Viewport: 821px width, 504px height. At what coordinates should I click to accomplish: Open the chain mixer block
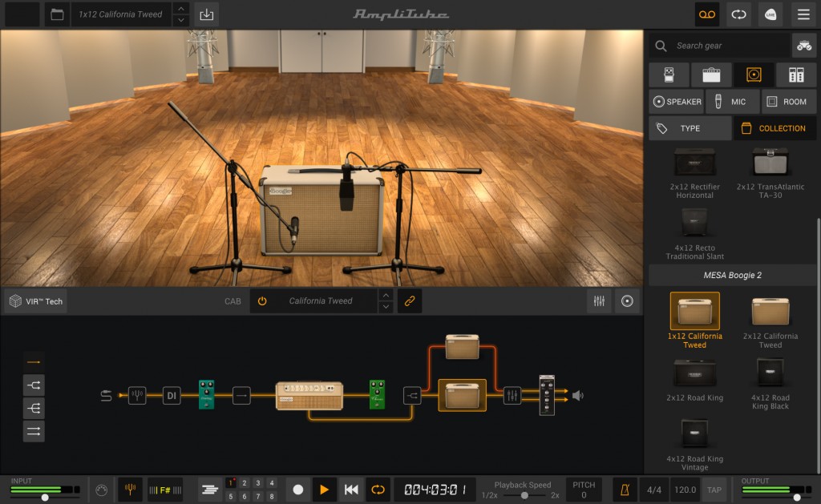512,395
